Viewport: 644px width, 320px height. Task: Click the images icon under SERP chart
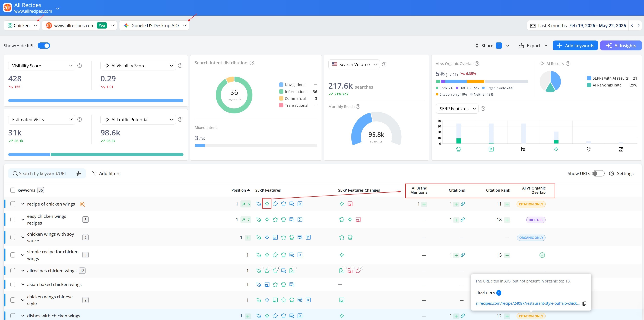621,149
